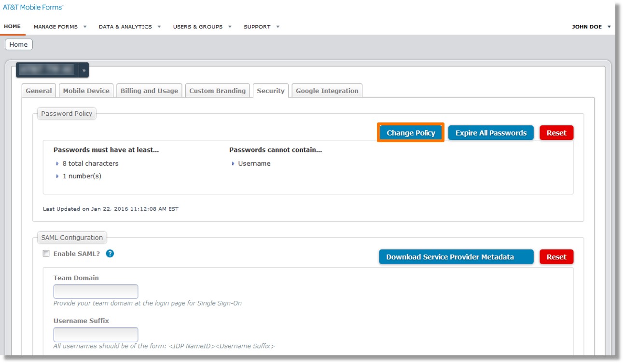
Task: Enable the SAML checkbox
Action: coord(46,254)
